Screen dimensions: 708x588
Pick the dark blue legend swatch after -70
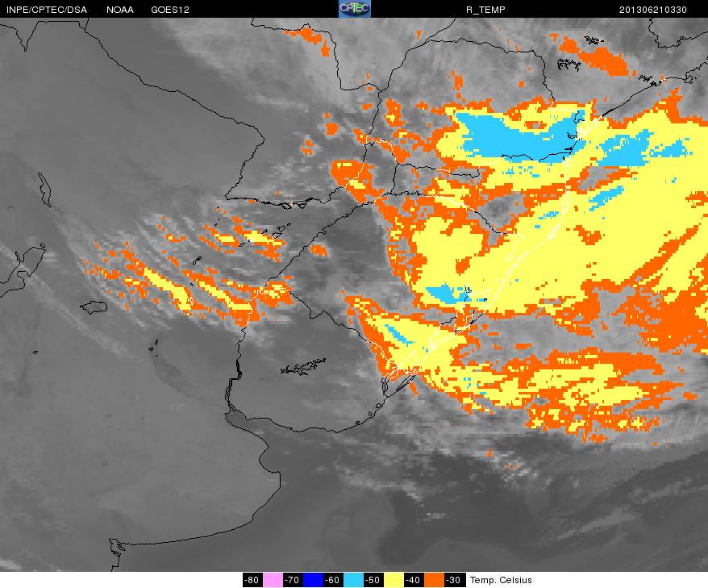point(313,580)
